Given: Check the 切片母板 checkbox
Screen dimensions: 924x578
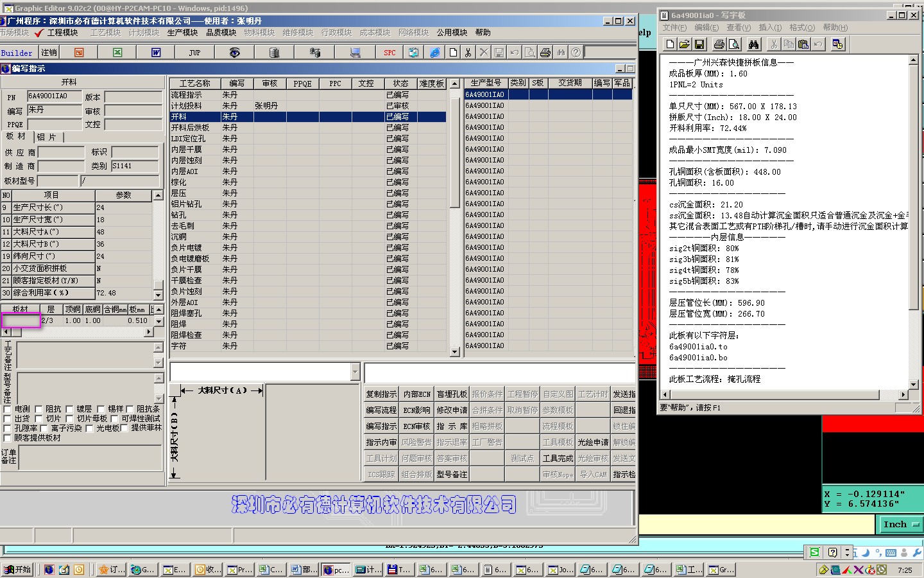Looking at the screenshot, I should [69, 419].
